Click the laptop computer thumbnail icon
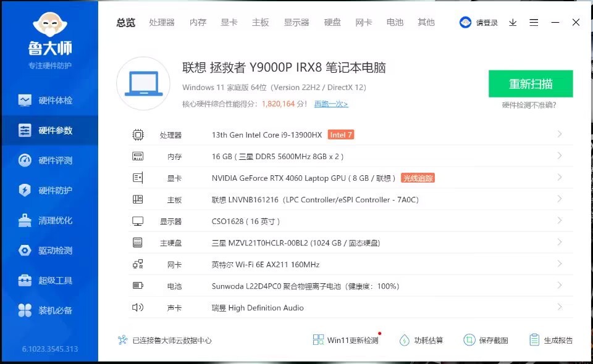Image resolution: width=593 pixels, height=364 pixels. [143, 83]
